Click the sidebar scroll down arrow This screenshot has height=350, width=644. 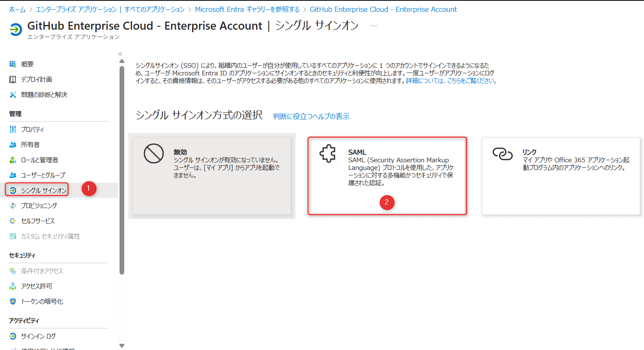[122, 346]
